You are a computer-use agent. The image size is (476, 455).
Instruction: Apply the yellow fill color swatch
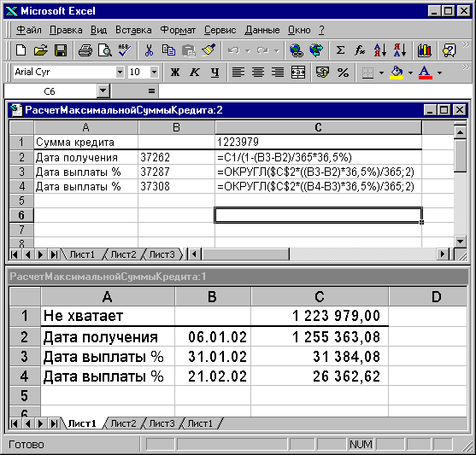click(397, 73)
